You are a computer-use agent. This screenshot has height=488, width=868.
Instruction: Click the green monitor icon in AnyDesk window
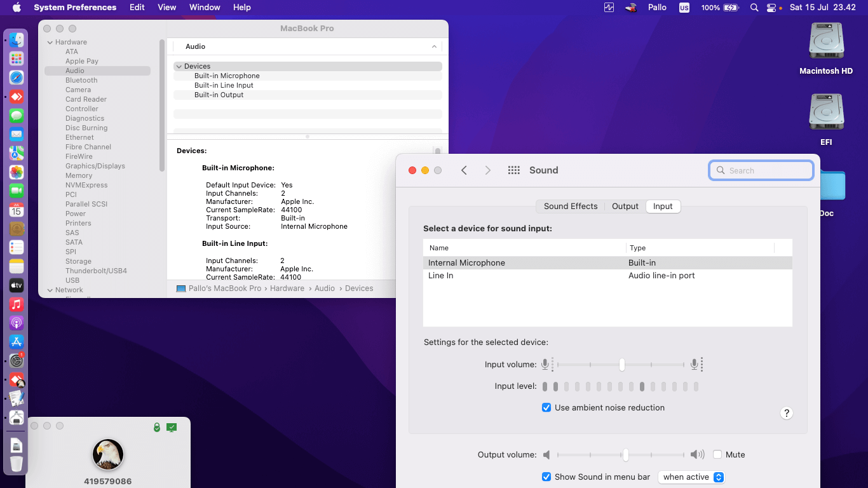pyautogui.click(x=172, y=428)
